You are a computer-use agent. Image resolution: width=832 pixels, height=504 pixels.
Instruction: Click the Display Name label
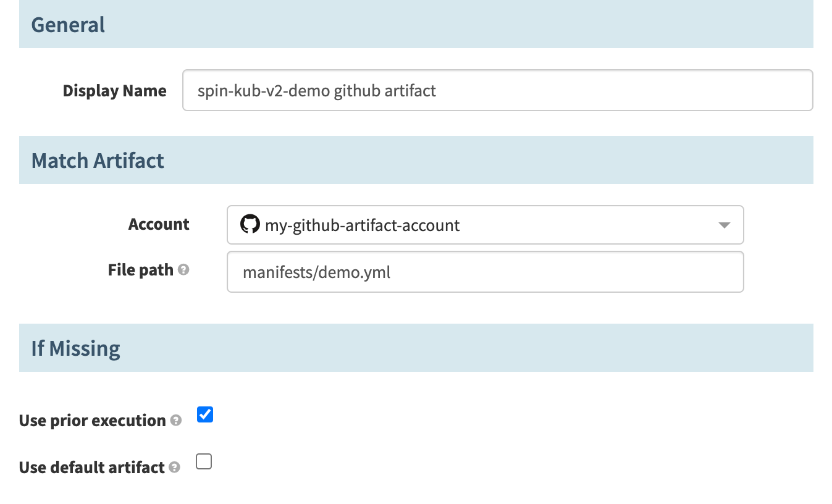114,91
